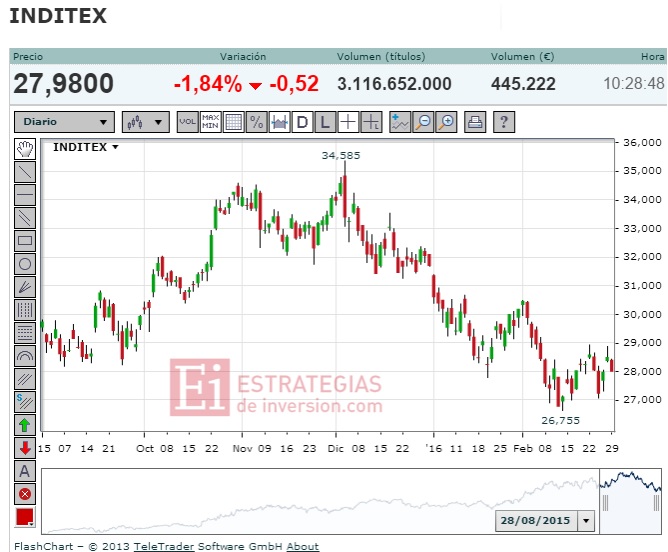Toggle the VOL volume display

pos(187,122)
